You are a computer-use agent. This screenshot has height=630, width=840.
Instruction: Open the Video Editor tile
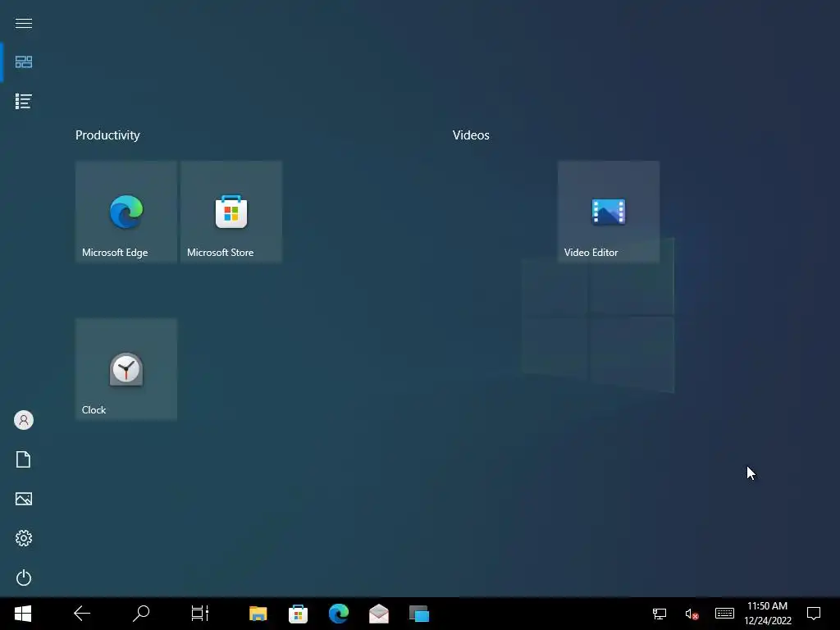[608, 212]
